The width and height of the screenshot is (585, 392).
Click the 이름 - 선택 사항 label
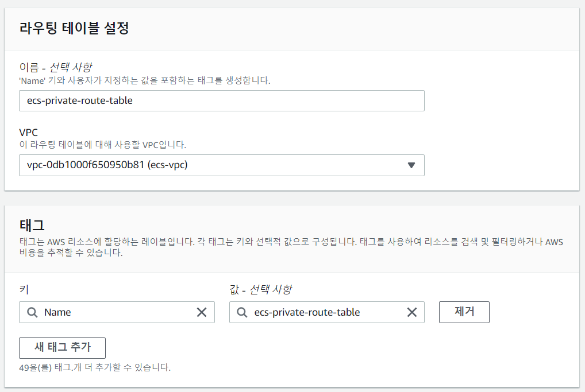56,67
